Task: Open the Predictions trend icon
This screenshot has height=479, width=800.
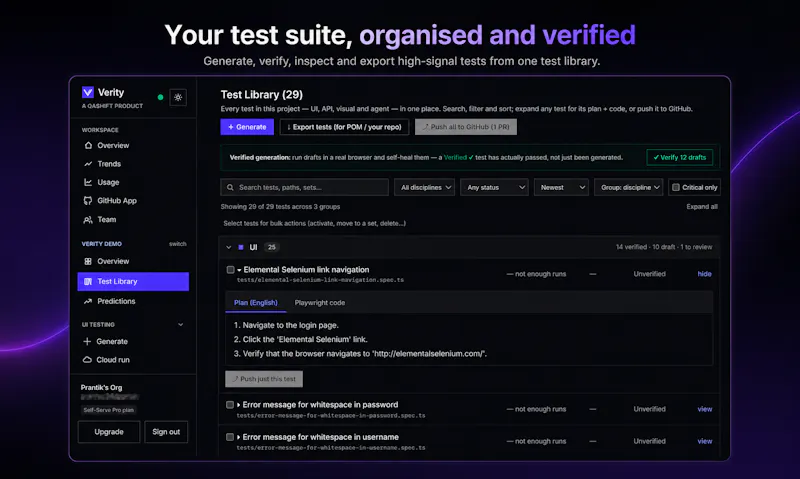Action: click(88, 301)
